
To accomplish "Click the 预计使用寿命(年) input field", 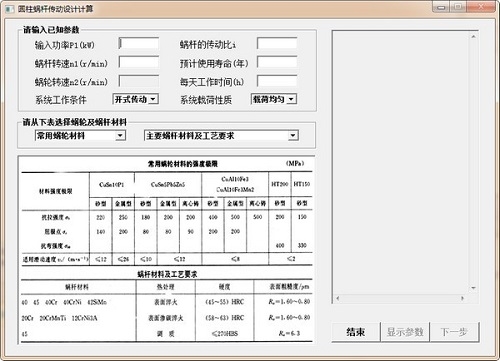I will [277, 62].
